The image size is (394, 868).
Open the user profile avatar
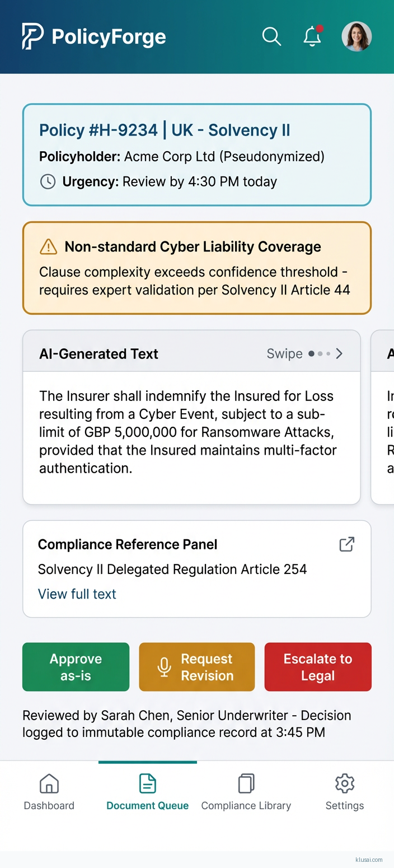click(x=357, y=37)
